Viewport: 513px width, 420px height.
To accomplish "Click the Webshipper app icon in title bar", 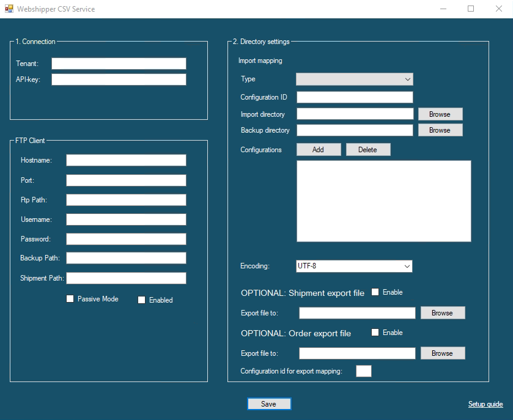I will (9, 9).
